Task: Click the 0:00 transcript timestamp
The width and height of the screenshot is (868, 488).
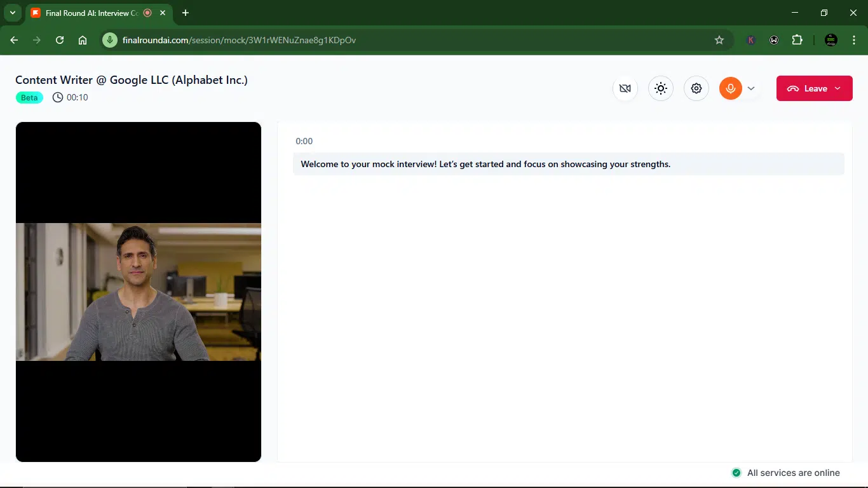Action: pyautogui.click(x=304, y=141)
